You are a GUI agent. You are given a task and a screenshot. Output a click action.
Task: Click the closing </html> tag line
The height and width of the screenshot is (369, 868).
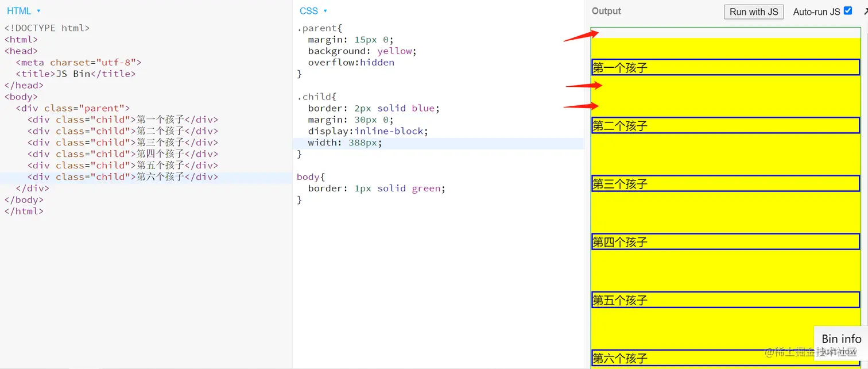(24, 212)
